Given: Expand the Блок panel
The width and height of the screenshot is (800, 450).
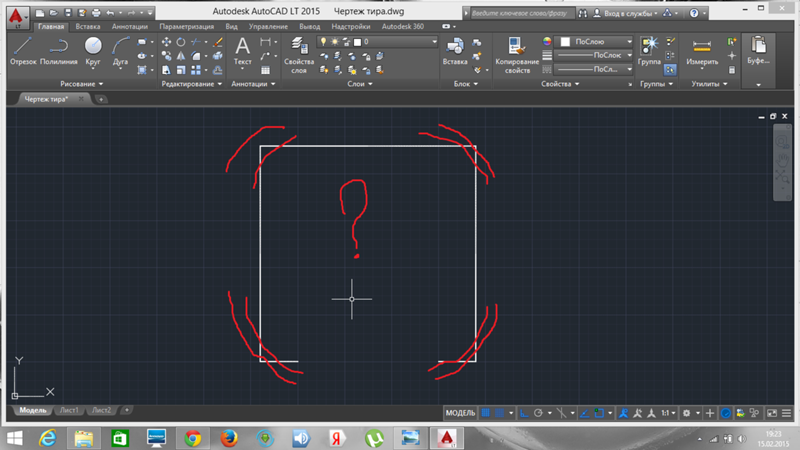Looking at the screenshot, I should pyautogui.click(x=466, y=84).
